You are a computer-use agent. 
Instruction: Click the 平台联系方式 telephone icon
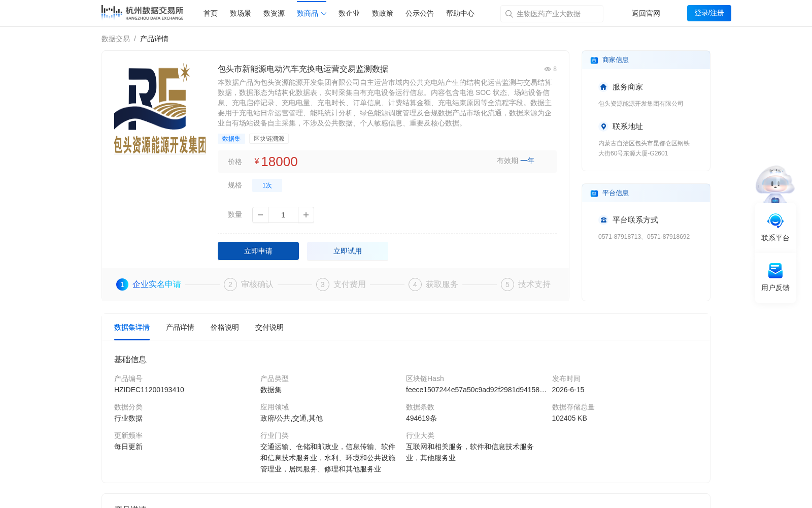click(603, 220)
